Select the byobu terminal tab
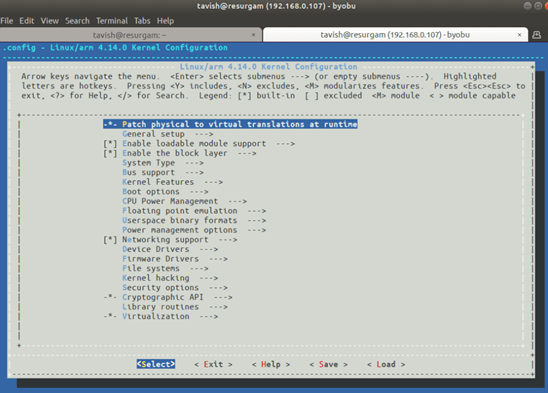The height and width of the screenshot is (393, 548). [395, 35]
